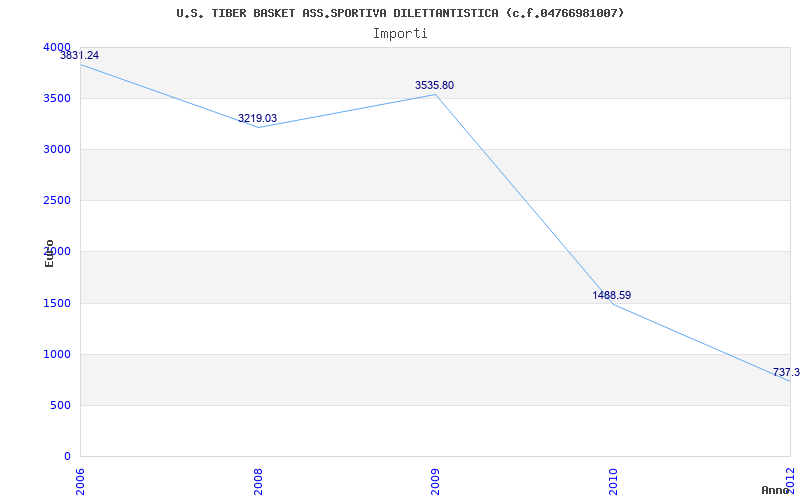Screen dimensions: 800x500
Task: Select the 2006 x-axis label
Action: click(81, 482)
